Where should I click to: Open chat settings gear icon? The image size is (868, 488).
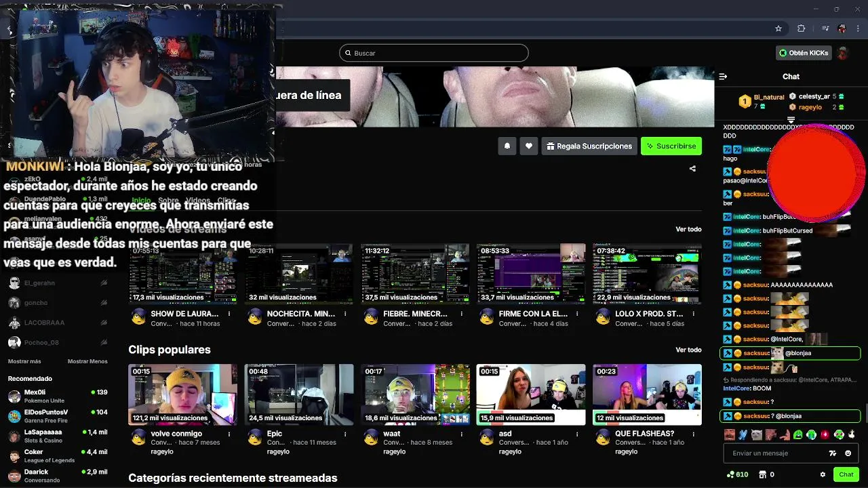(823, 474)
